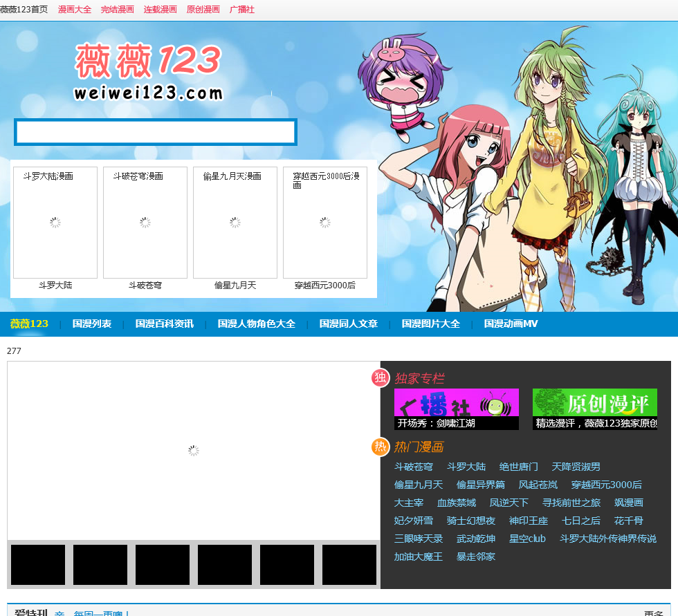Viewport: 678px width, 616px height.
Task: Open 神印王座 hot comic link
Action: point(529,521)
